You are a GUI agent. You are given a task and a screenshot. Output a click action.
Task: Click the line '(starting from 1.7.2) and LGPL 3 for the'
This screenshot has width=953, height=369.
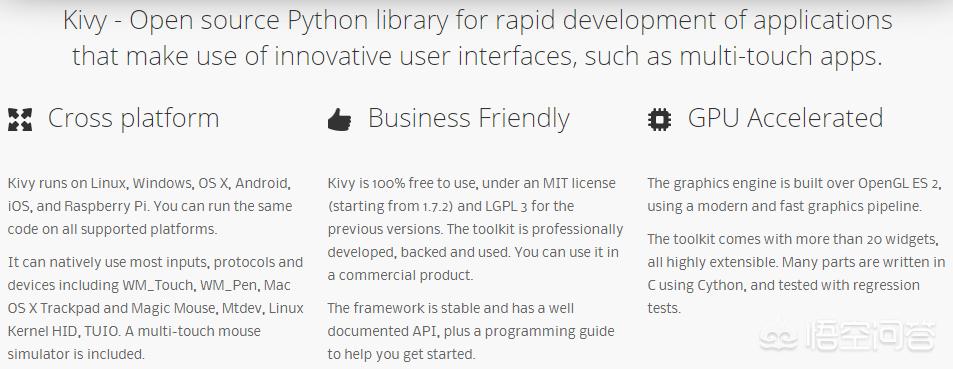click(451, 206)
